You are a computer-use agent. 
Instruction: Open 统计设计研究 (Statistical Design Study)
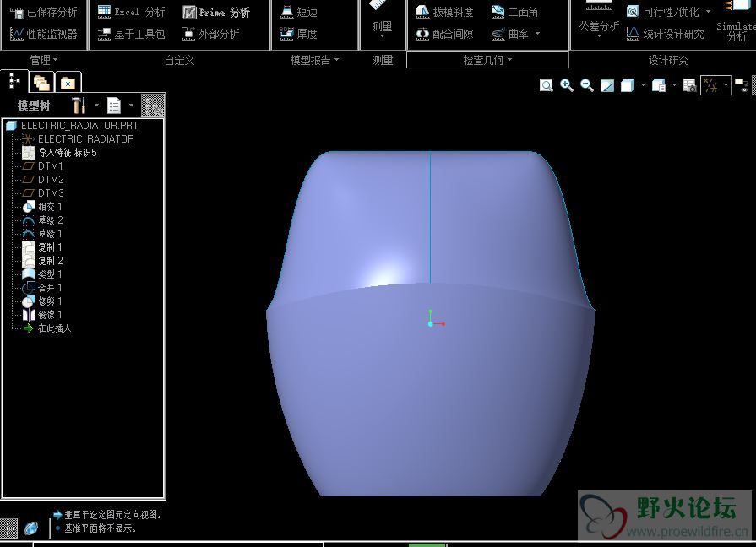[x=665, y=33]
